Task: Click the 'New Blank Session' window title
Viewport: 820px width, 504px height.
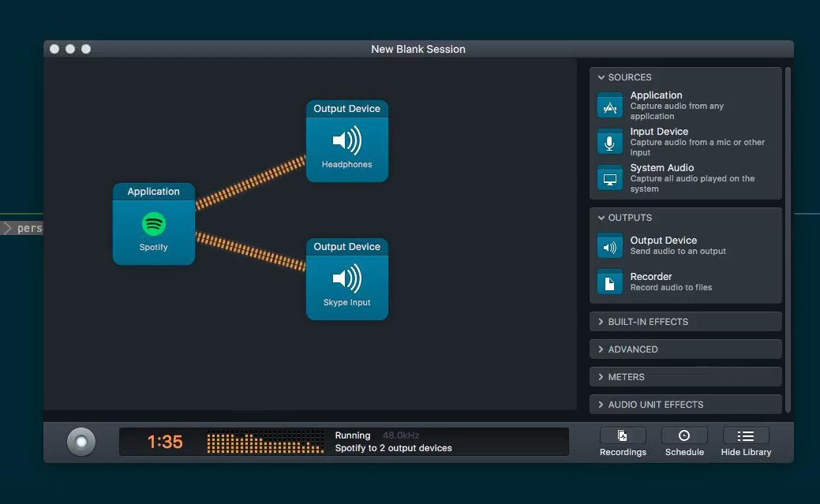Action: tap(418, 49)
